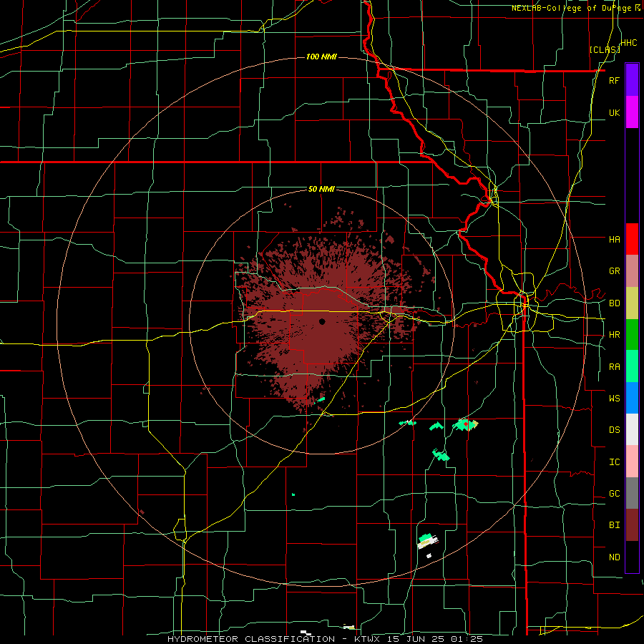Click the GC gray legend swatch
The image size is (644, 644).
[x=632, y=493]
